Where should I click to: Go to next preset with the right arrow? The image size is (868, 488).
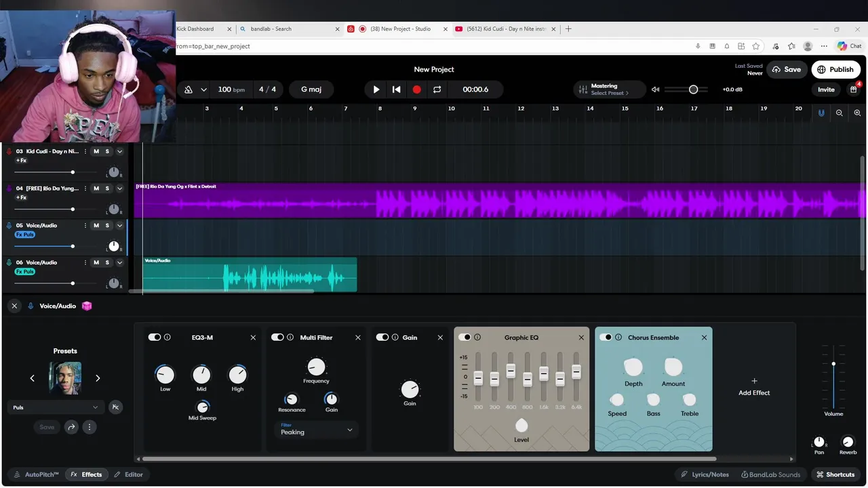[x=98, y=378]
